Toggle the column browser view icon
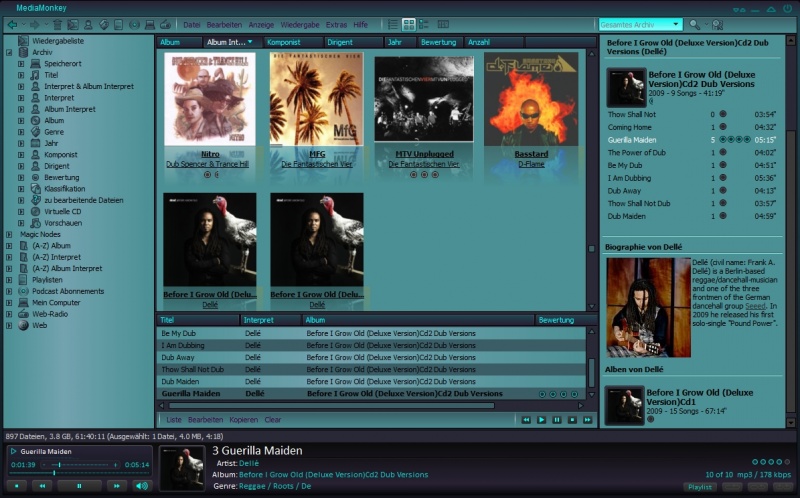Viewport: 800px width, 498px height. pyautogui.click(x=443, y=24)
